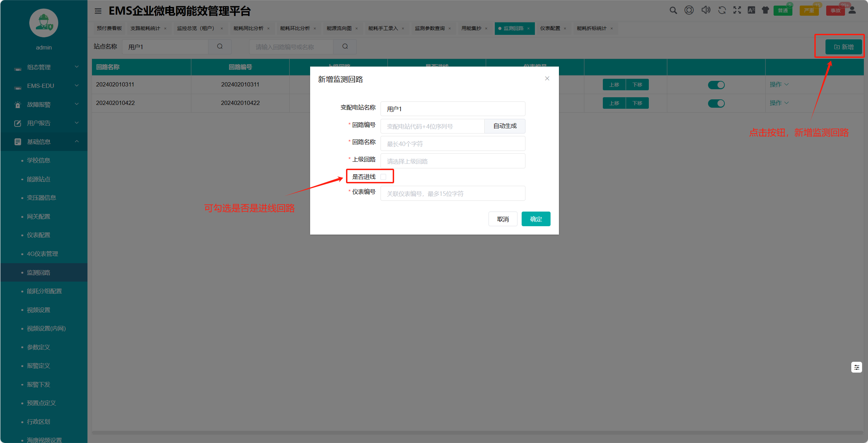Click the refresh icon in top header
This screenshot has width=868, height=443.
[722, 10]
